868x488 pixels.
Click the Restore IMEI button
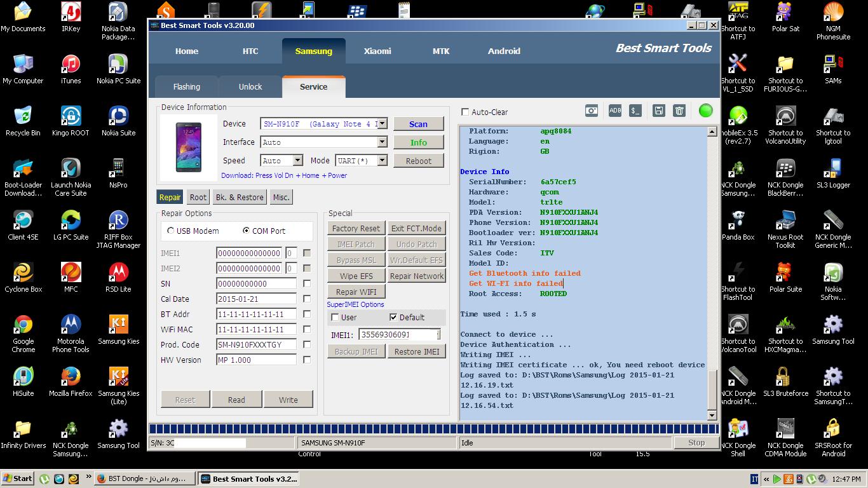point(416,351)
